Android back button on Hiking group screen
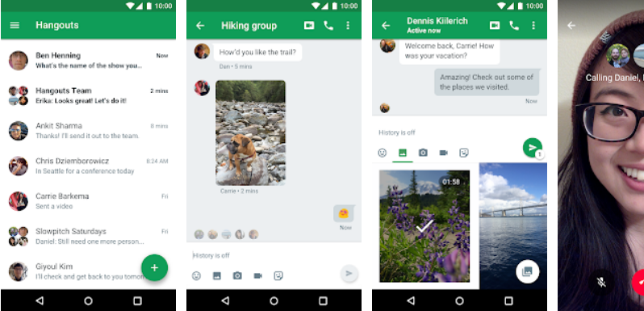 (225, 300)
